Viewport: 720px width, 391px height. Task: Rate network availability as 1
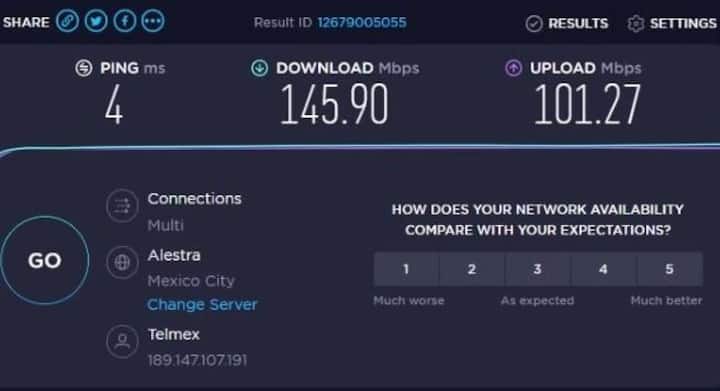pos(406,269)
